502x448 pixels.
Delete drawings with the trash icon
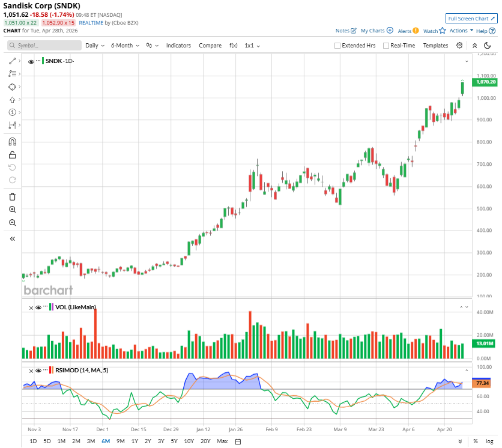coord(12,197)
